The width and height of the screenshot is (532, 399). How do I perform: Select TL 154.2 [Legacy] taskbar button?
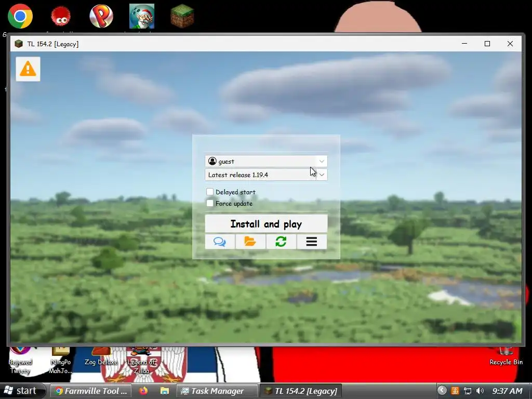[x=301, y=391]
